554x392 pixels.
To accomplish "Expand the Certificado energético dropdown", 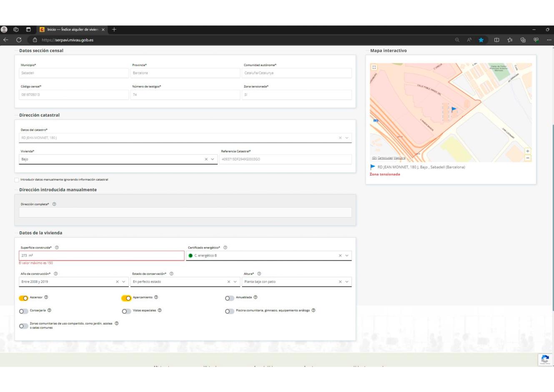I will pyautogui.click(x=347, y=256).
